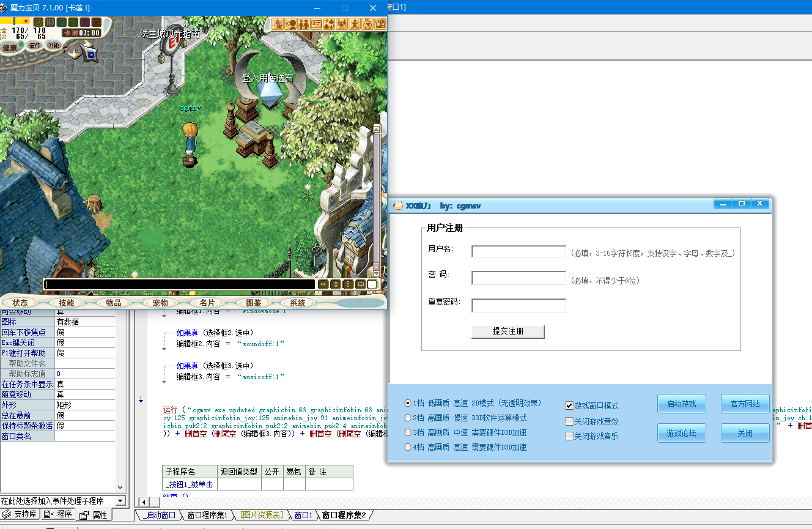Select 3档 medium speed D3D radio option
This screenshot has height=529, width=812.
(408, 432)
